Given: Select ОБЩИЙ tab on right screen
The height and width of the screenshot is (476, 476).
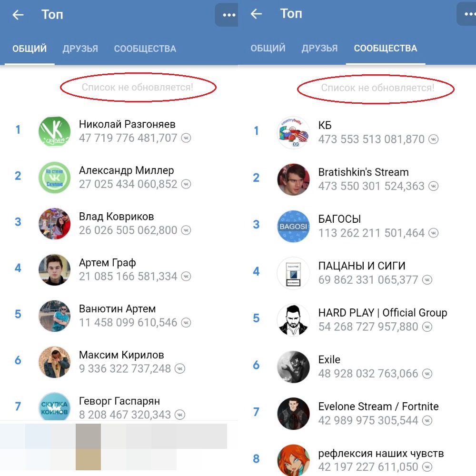Looking at the screenshot, I should (x=268, y=48).
